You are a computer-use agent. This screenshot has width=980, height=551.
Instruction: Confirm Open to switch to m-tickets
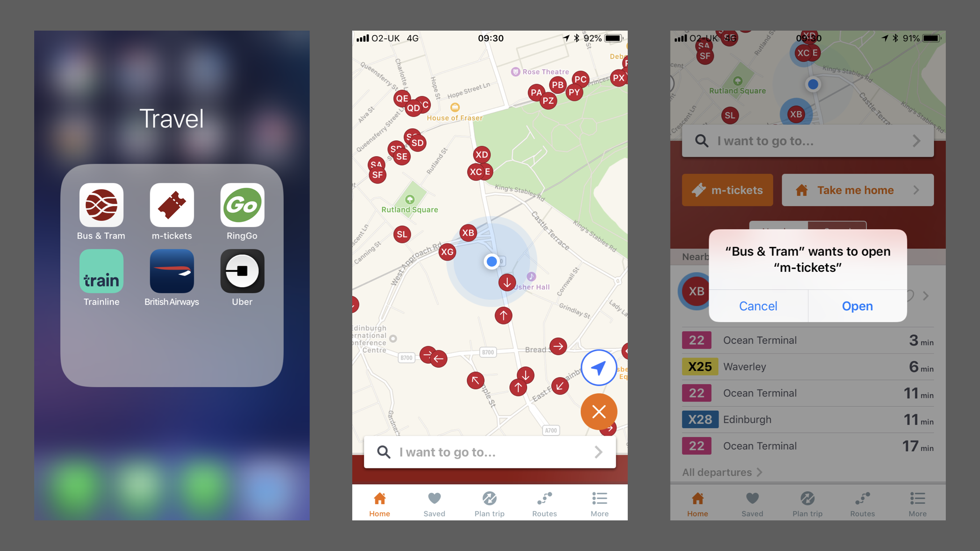[857, 306]
